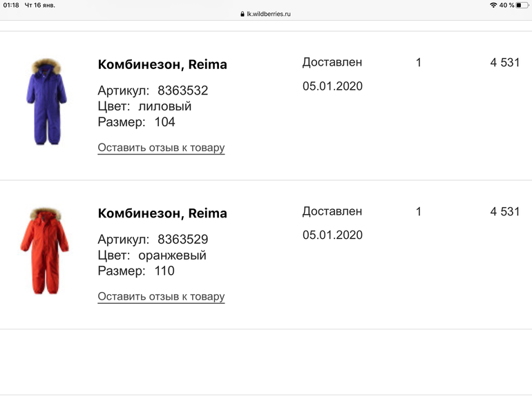Tap the size 104 value

(x=165, y=122)
